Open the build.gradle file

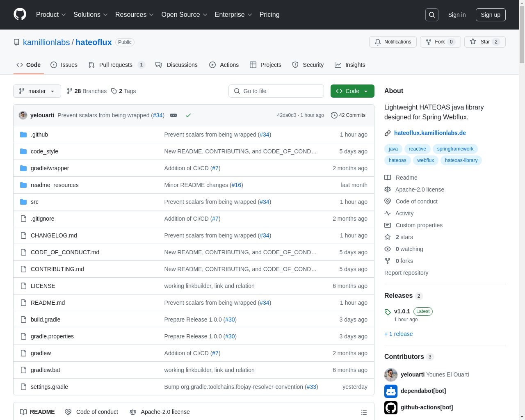pyautogui.click(x=46, y=320)
